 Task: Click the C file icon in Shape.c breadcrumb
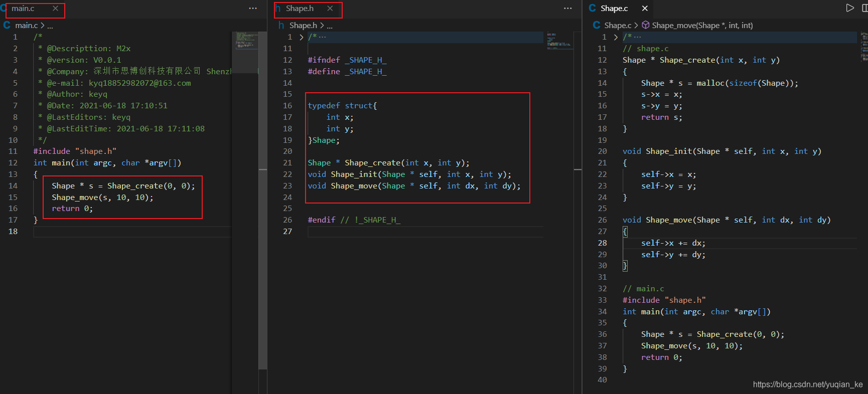point(597,25)
